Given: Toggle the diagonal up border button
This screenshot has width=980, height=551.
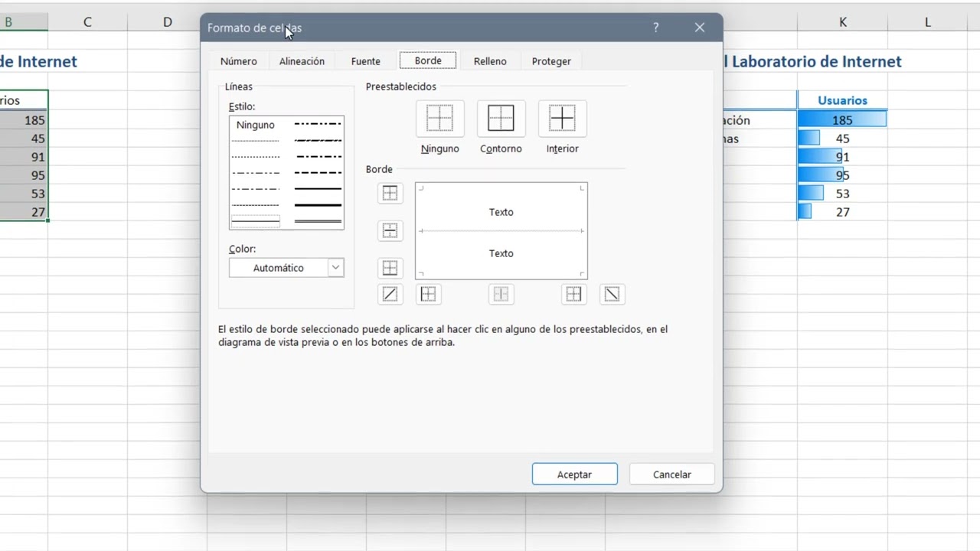Looking at the screenshot, I should click(390, 294).
